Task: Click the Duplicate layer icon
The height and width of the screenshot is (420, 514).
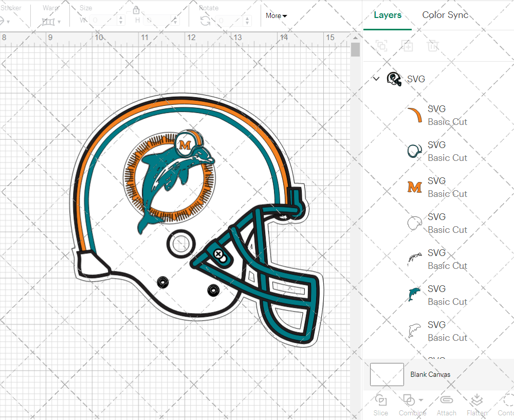Action: [x=408, y=46]
